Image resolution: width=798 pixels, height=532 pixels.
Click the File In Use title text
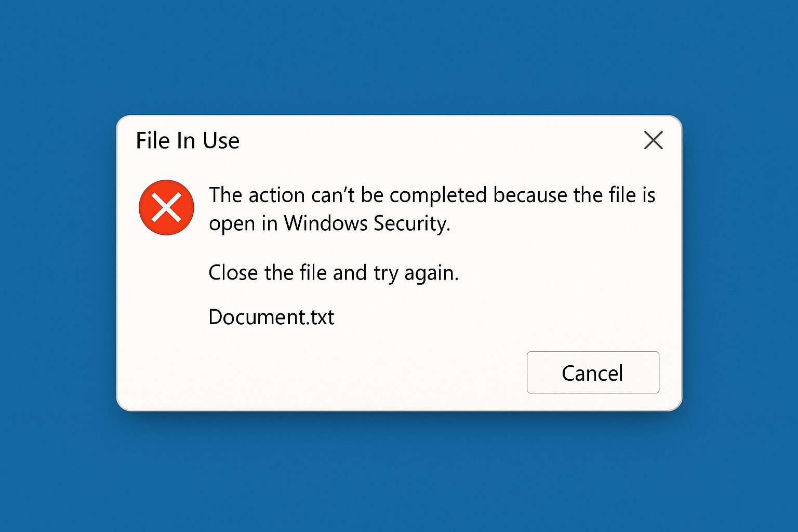[188, 141]
